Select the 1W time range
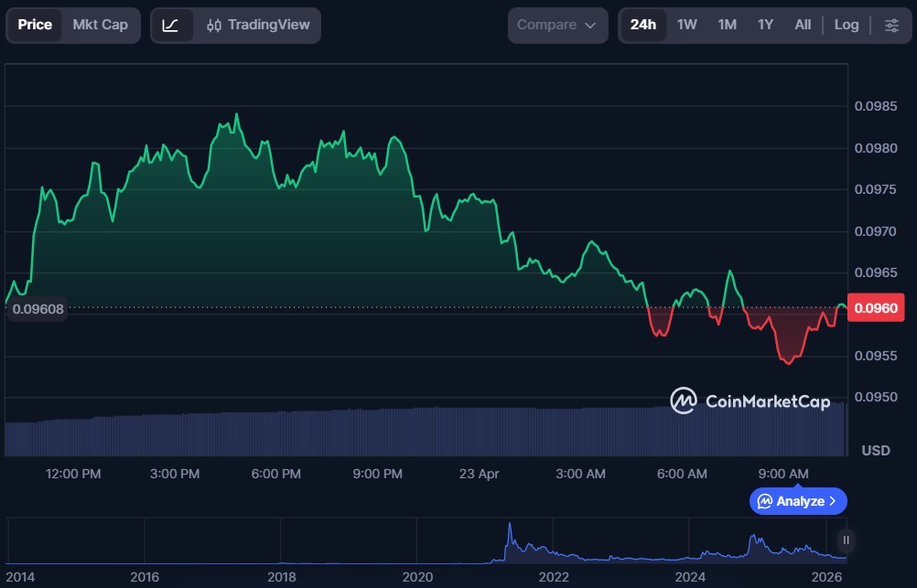The image size is (917, 588). [x=686, y=25]
